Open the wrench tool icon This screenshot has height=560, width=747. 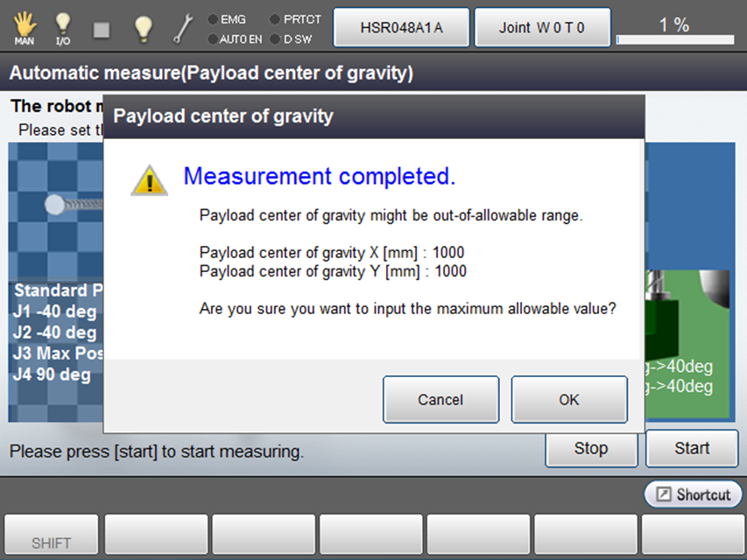tap(183, 28)
